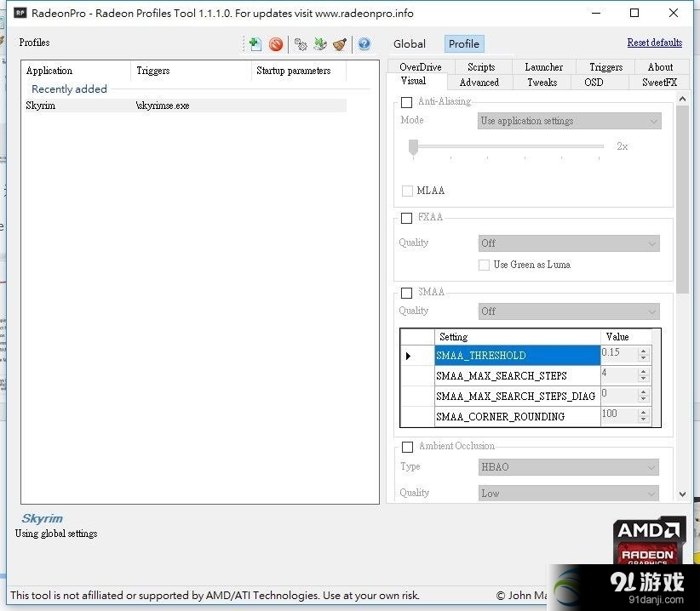Click the Reset defaults link

click(655, 43)
